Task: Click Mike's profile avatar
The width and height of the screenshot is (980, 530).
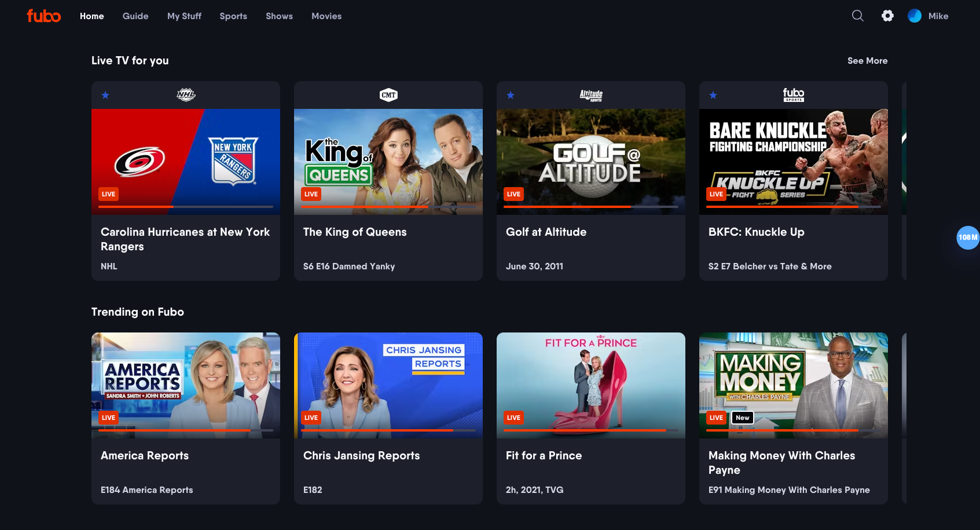Action: [915, 16]
